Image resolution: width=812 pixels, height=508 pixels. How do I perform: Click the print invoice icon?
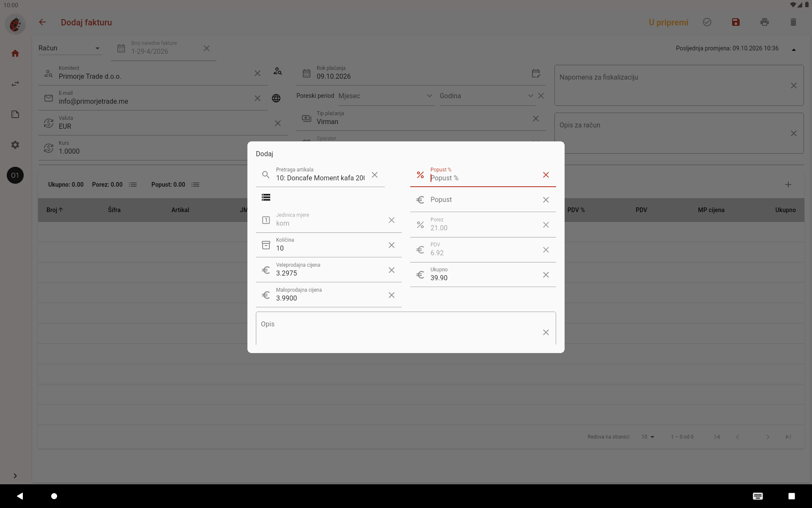point(765,22)
